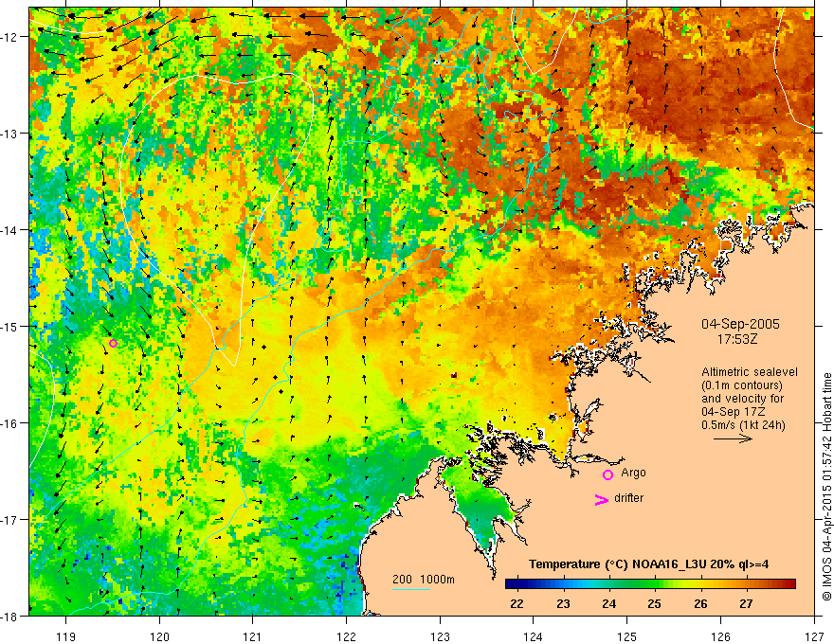Image resolution: width=834 pixels, height=644 pixels.
Task: Click the '(0.1m contours)' caption line
Action: (x=742, y=385)
